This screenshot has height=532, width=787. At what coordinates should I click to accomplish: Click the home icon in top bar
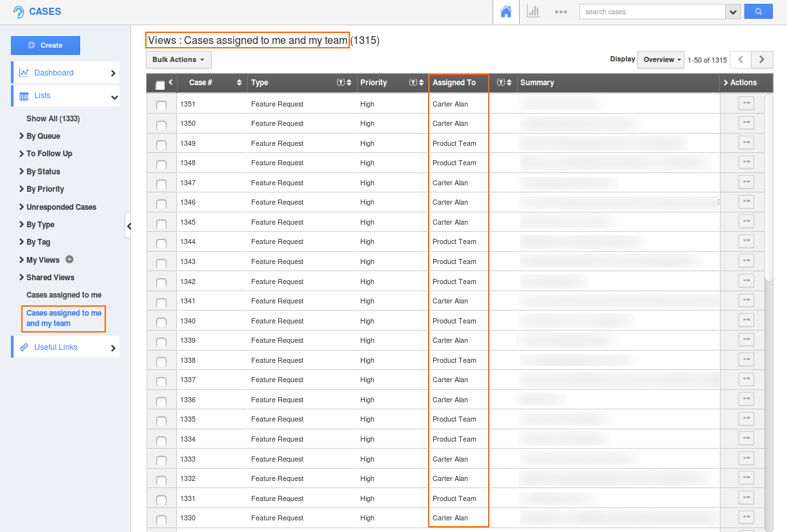[506, 12]
